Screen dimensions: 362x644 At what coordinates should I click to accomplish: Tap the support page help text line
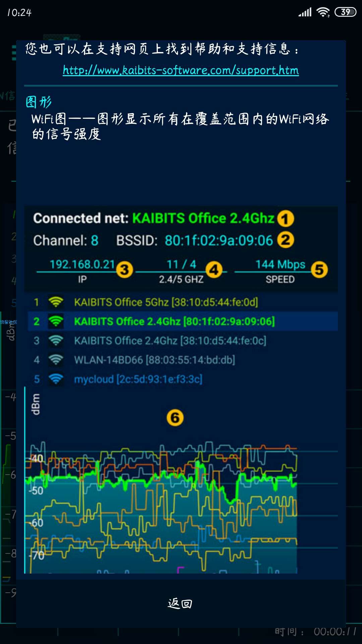(x=162, y=49)
